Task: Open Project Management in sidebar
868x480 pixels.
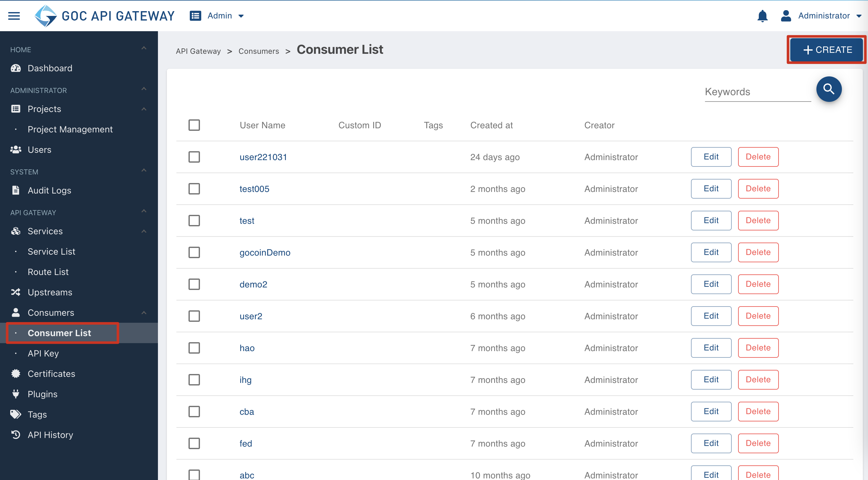Action: (70, 129)
